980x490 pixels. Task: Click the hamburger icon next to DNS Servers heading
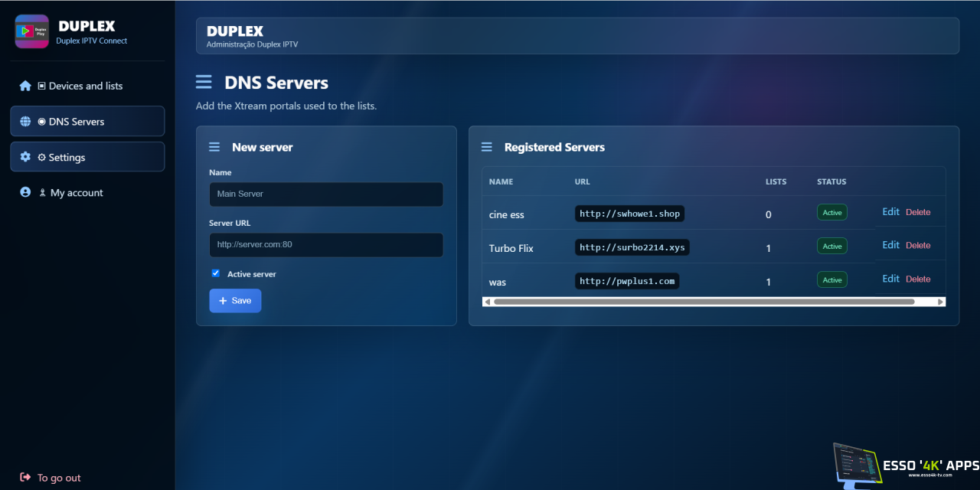204,82
